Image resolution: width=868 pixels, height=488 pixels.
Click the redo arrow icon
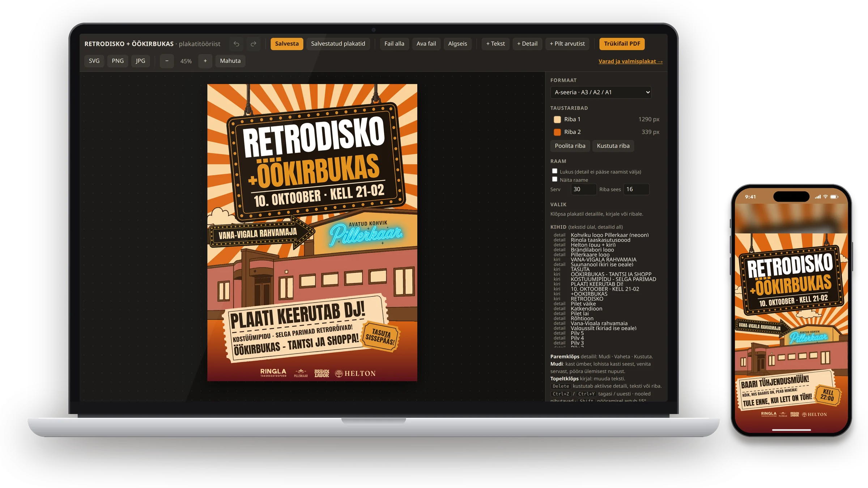coord(254,44)
